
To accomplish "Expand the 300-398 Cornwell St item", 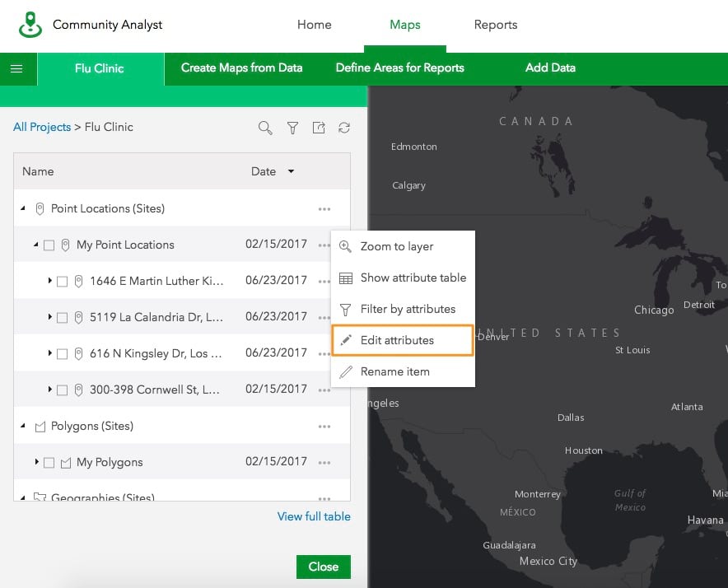I will pyautogui.click(x=49, y=390).
